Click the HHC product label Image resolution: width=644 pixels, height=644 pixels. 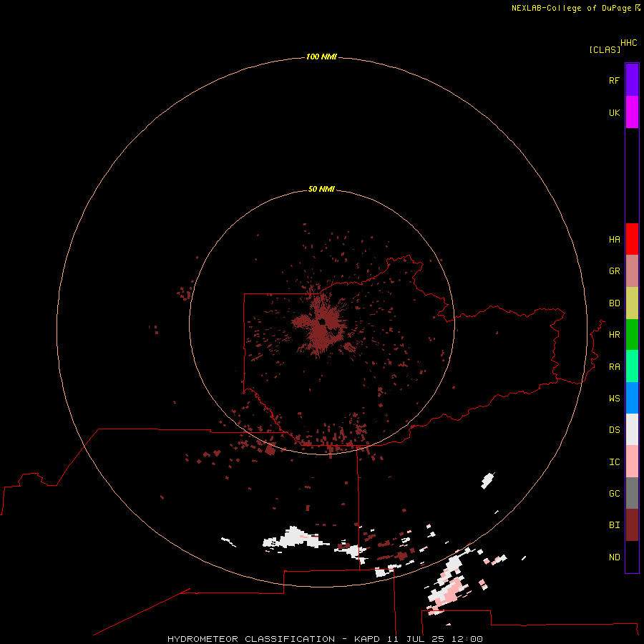tap(628, 43)
